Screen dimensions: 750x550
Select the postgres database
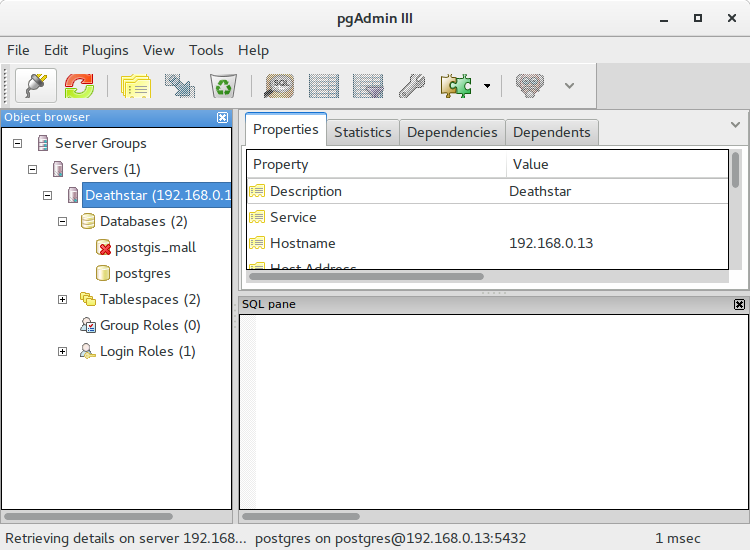coord(143,274)
